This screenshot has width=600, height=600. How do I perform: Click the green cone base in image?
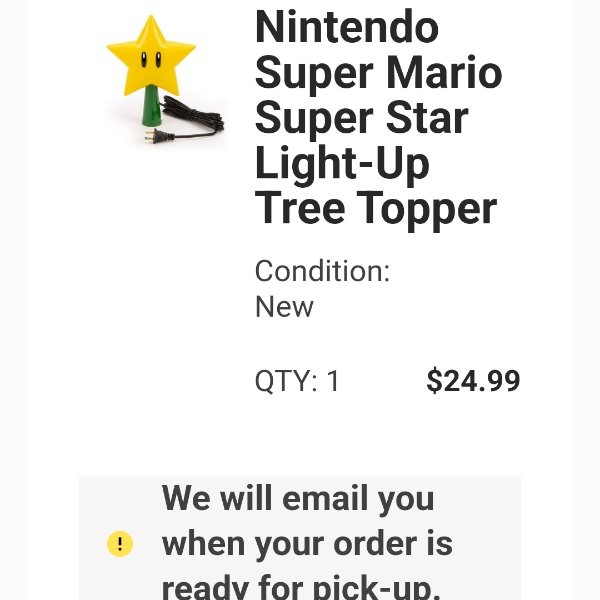151,106
